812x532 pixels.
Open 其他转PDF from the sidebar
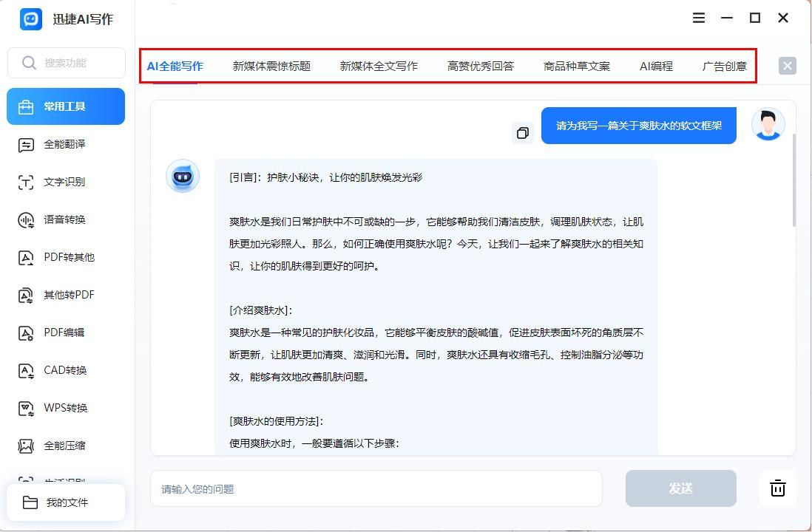66,295
